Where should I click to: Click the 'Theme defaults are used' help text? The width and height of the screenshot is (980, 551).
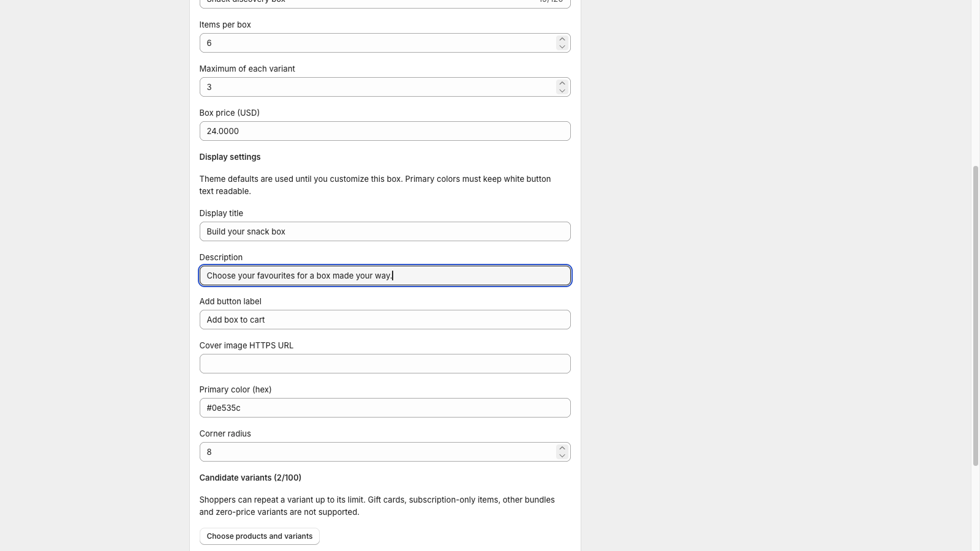click(375, 185)
